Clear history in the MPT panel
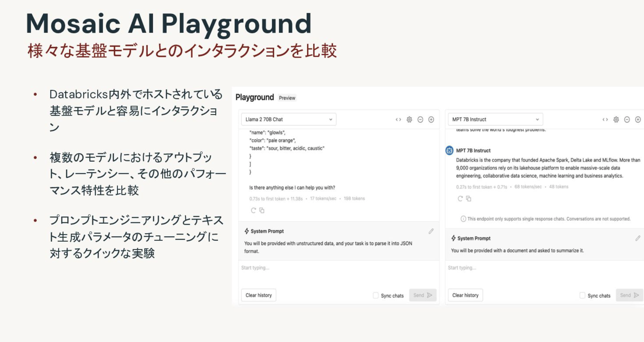Image resolution: width=644 pixels, height=342 pixels. click(465, 295)
